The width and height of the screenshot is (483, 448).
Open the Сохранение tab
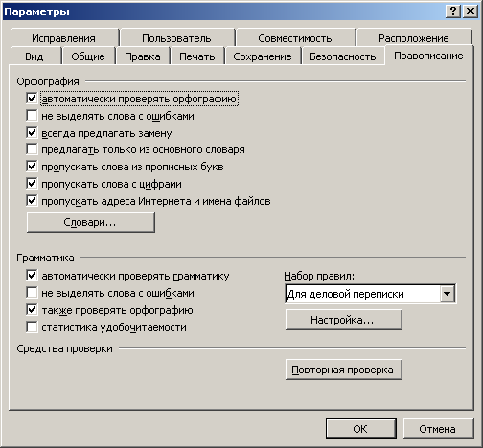click(263, 56)
